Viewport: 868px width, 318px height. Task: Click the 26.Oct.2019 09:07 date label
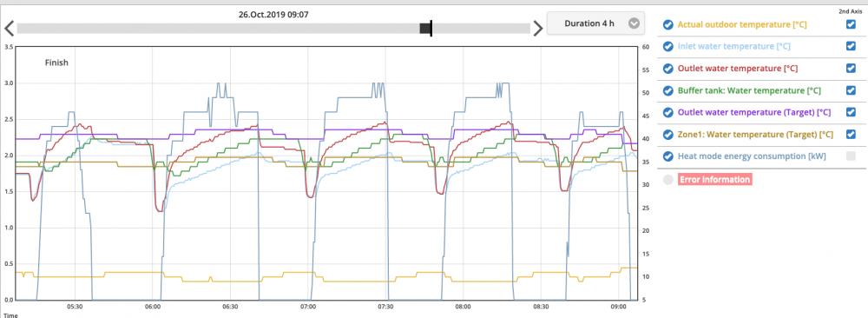point(273,15)
